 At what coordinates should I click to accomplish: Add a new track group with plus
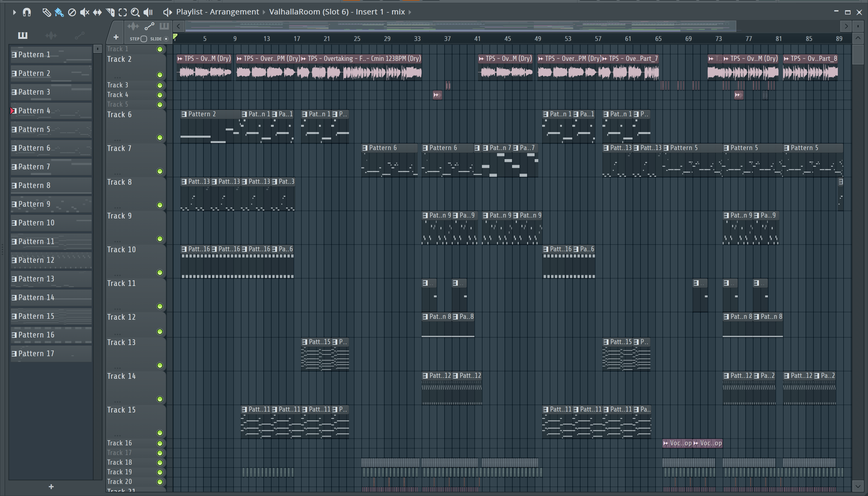pyautogui.click(x=116, y=37)
